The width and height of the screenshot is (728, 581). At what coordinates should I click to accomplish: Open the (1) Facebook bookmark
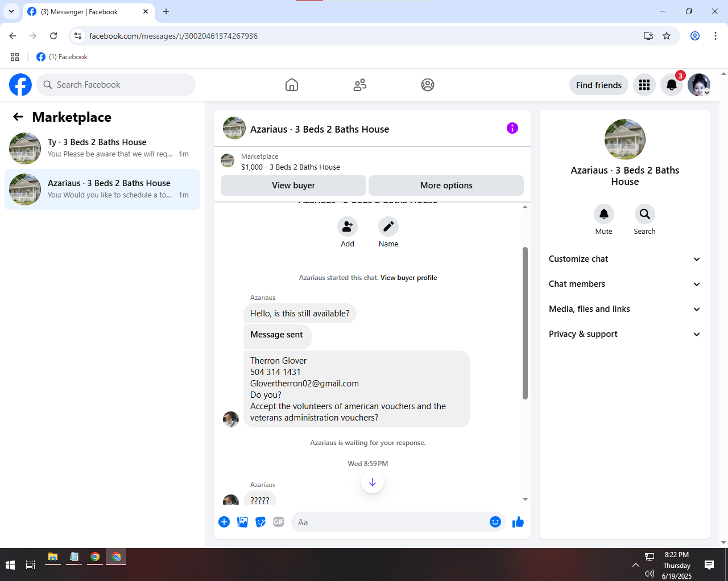pyautogui.click(x=62, y=57)
